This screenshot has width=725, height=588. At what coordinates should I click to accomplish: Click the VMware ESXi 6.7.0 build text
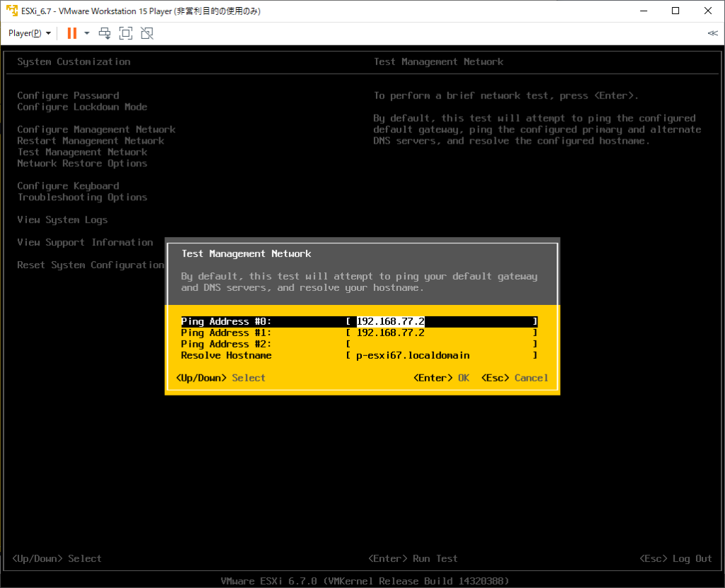[x=365, y=581]
